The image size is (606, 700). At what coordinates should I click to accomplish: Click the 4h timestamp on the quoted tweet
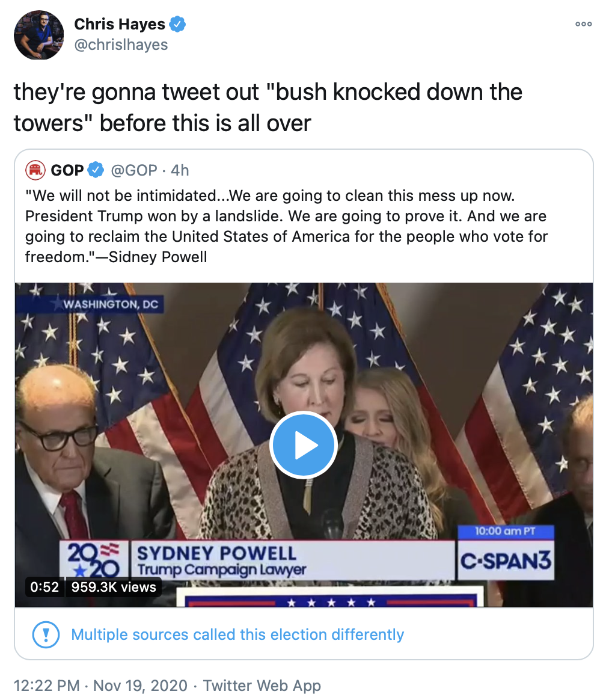180,170
